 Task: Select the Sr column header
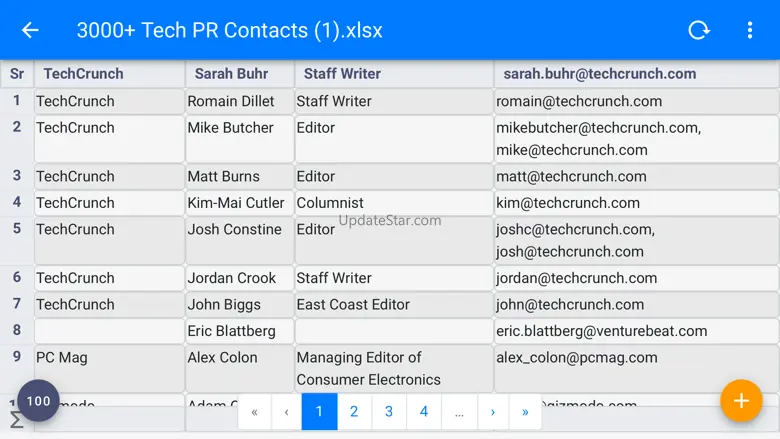pos(17,74)
